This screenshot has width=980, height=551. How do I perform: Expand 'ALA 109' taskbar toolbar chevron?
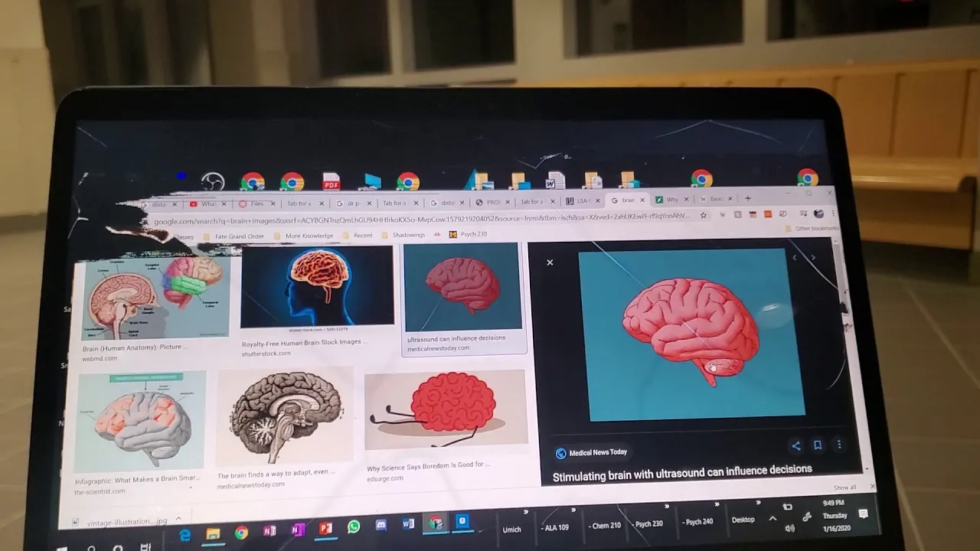573,510
